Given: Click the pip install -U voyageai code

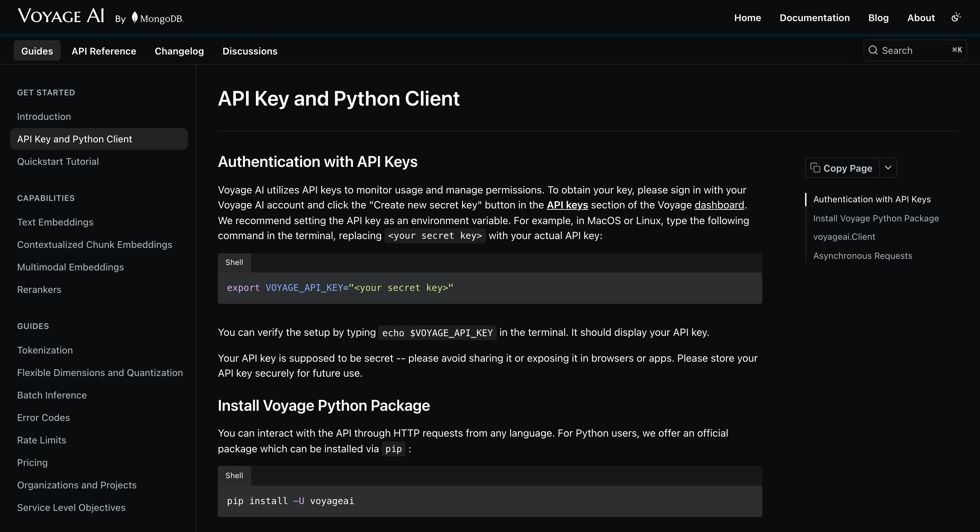Looking at the screenshot, I should click(290, 501).
